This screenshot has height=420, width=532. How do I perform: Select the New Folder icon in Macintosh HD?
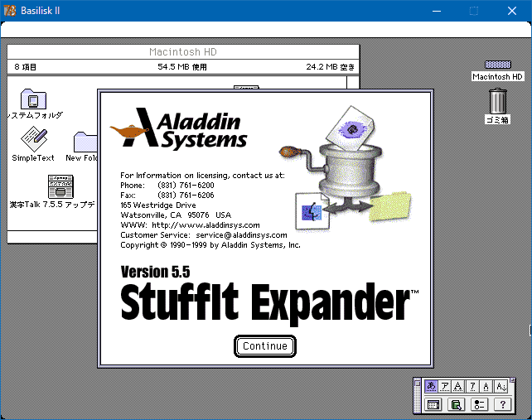[85, 142]
